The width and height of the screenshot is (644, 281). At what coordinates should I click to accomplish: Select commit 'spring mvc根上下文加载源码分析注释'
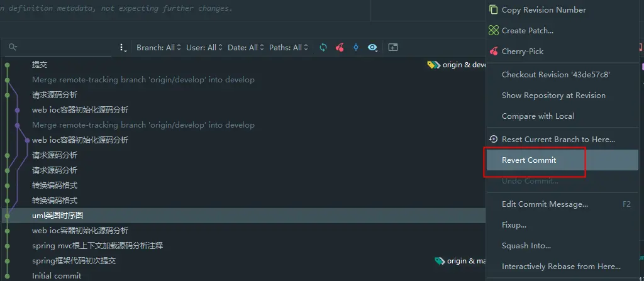pyautogui.click(x=244, y=246)
